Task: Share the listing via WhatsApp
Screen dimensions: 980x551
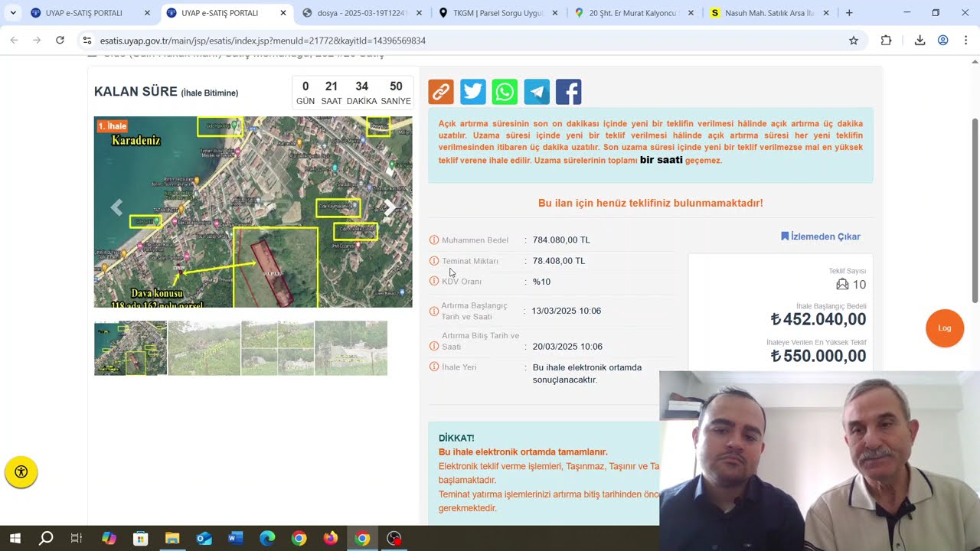Action: (505, 92)
